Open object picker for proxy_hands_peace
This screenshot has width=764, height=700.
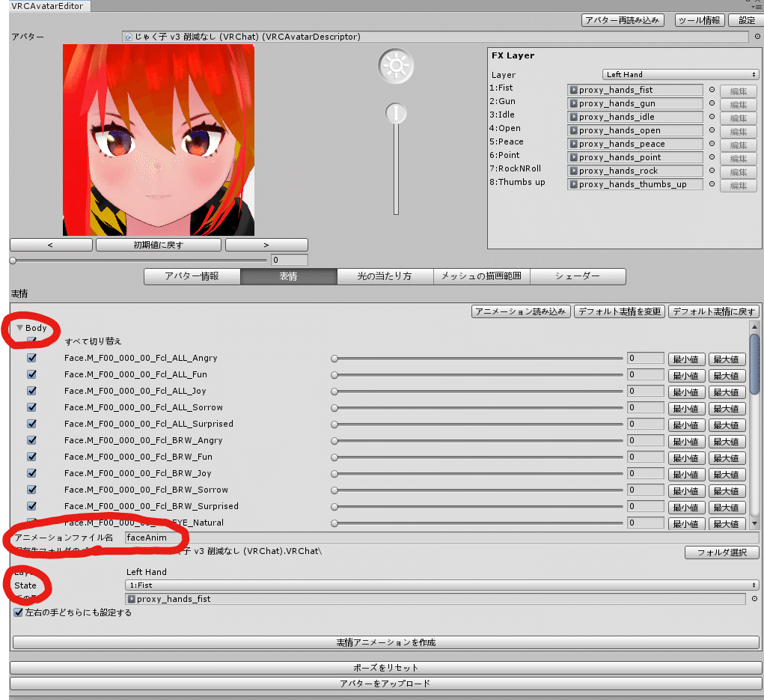(712, 144)
